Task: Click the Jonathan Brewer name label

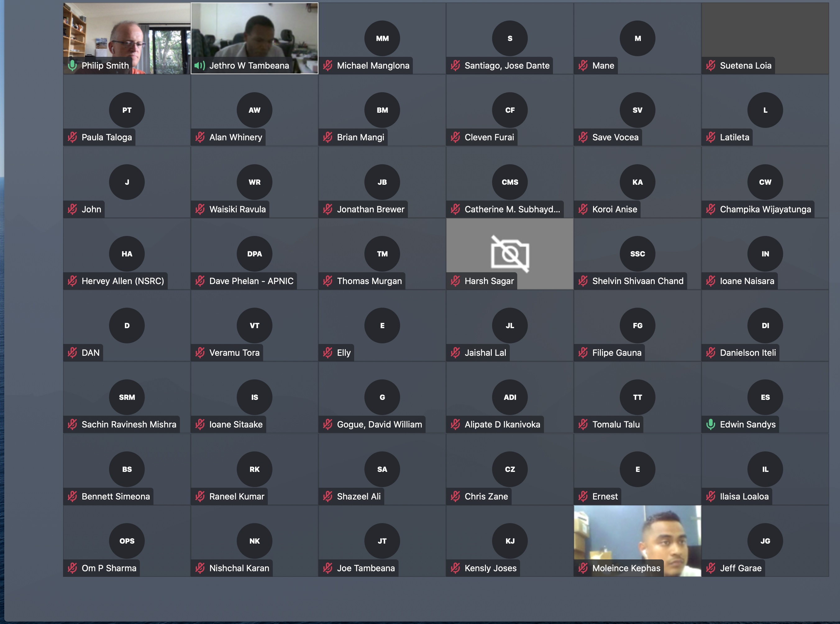Action: click(370, 209)
